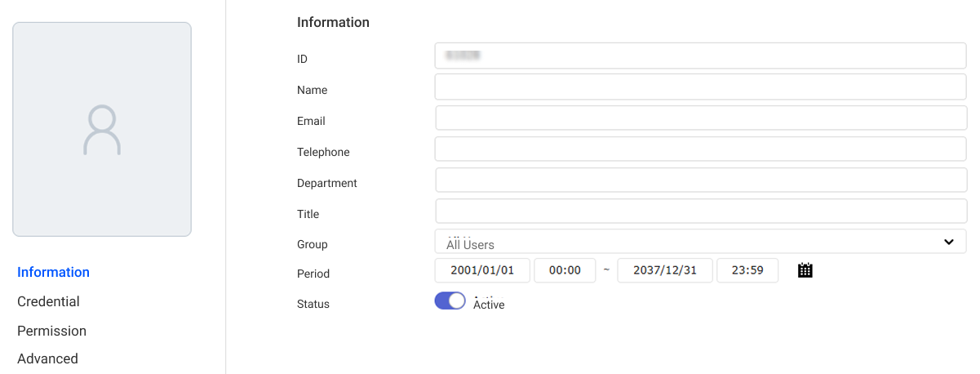Toggle the Active status switch

[450, 301]
